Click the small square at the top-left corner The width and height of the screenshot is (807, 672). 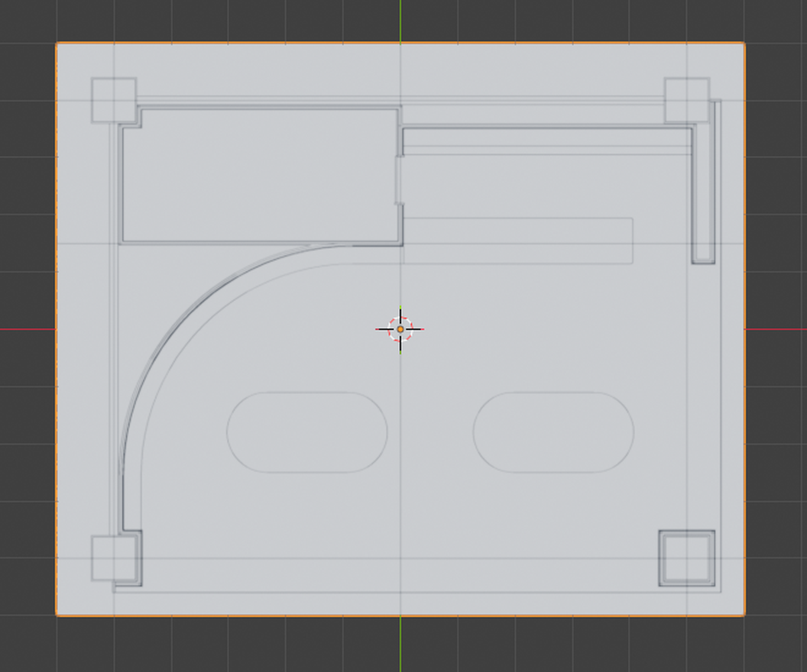114,100
